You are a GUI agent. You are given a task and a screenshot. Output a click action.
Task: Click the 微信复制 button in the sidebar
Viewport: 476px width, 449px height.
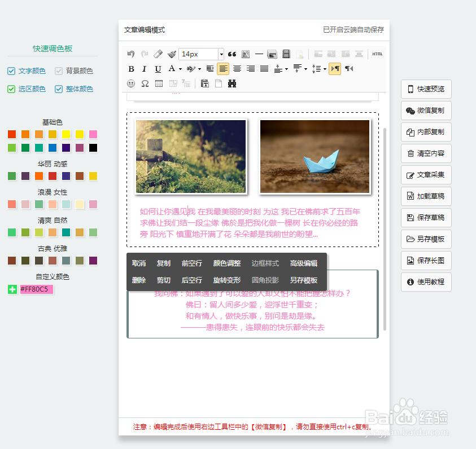(426, 111)
